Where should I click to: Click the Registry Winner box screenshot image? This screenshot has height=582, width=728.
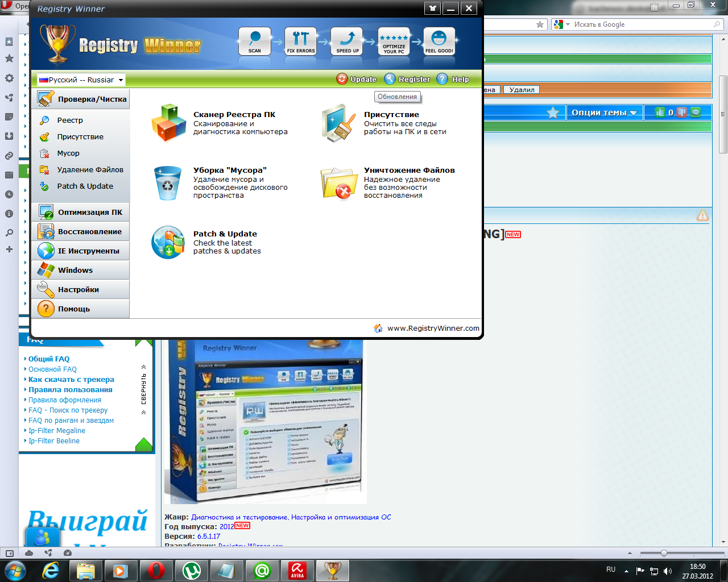point(265,421)
